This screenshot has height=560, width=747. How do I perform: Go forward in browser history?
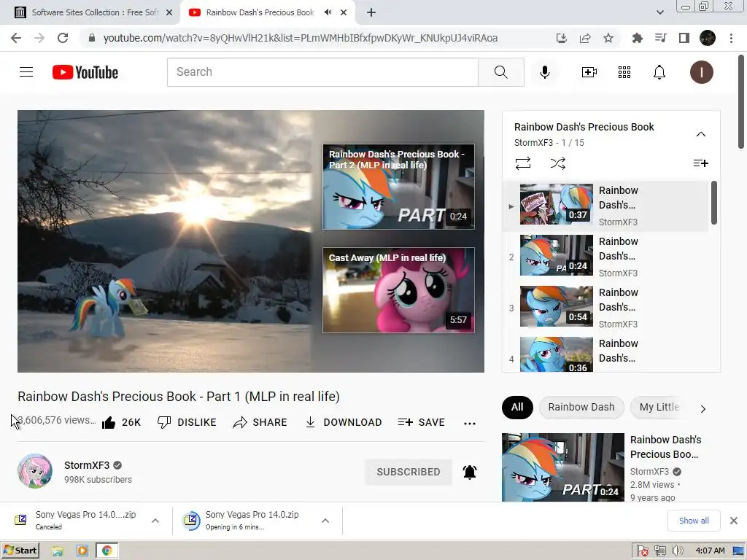tap(39, 38)
